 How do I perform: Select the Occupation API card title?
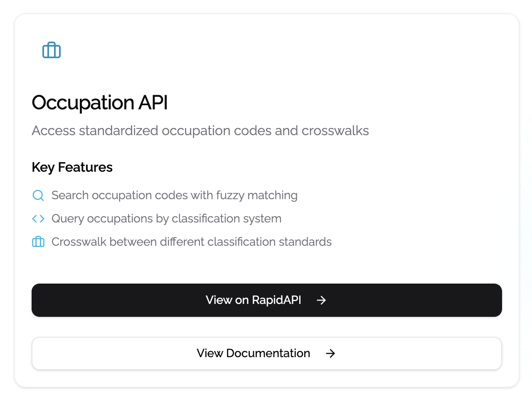[100, 103]
